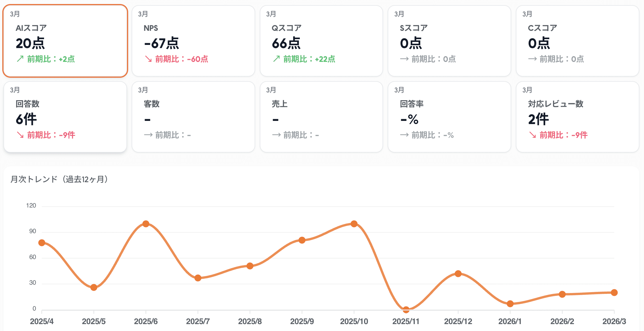
Task: Select the AIスコア metric card
Action: coord(65,41)
